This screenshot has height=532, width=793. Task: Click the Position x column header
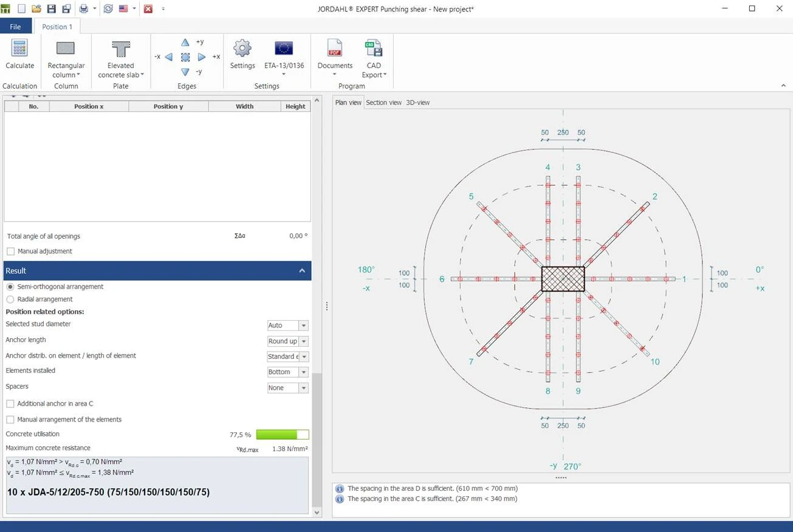[89, 106]
